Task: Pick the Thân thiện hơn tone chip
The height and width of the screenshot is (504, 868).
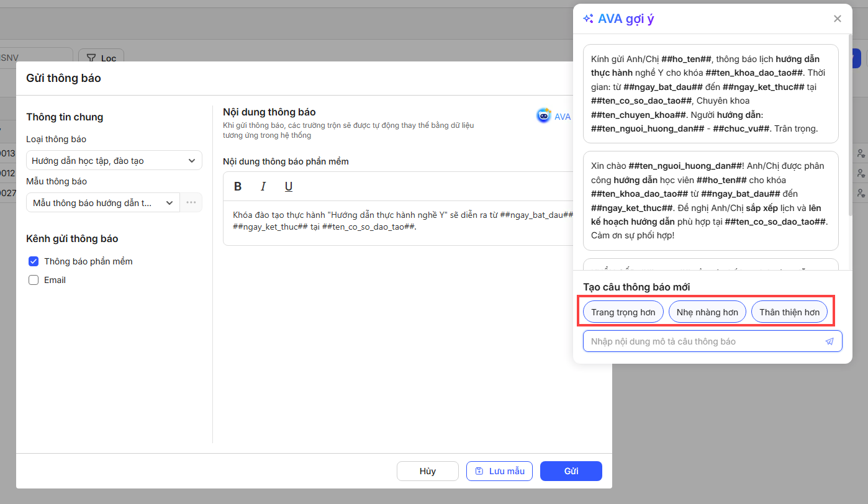Action: click(x=789, y=312)
